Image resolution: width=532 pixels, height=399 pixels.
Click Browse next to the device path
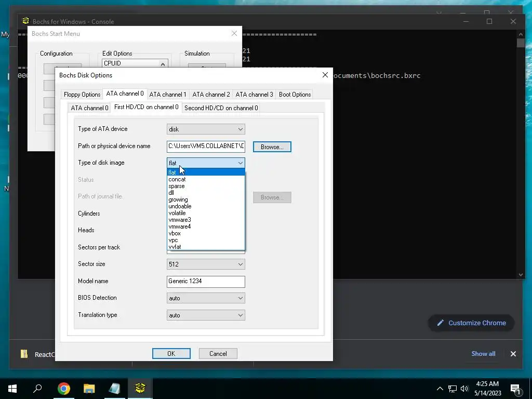[272, 147]
